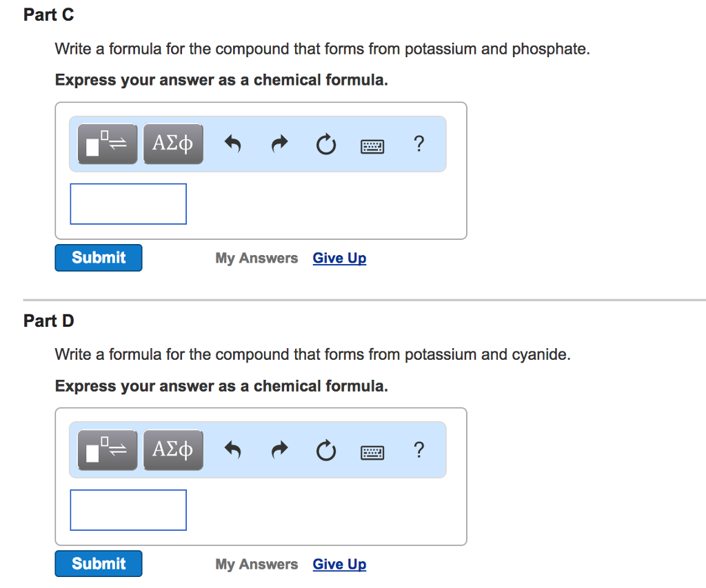Click the redo arrow in Part C
This screenshot has height=588, width=706.
pyautogui.click(x=279, y=144)
